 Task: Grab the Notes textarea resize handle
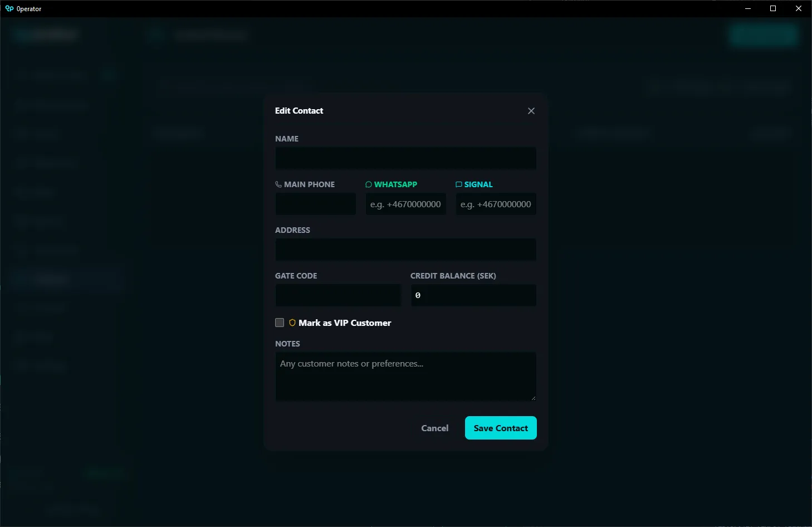pos(533,398)
